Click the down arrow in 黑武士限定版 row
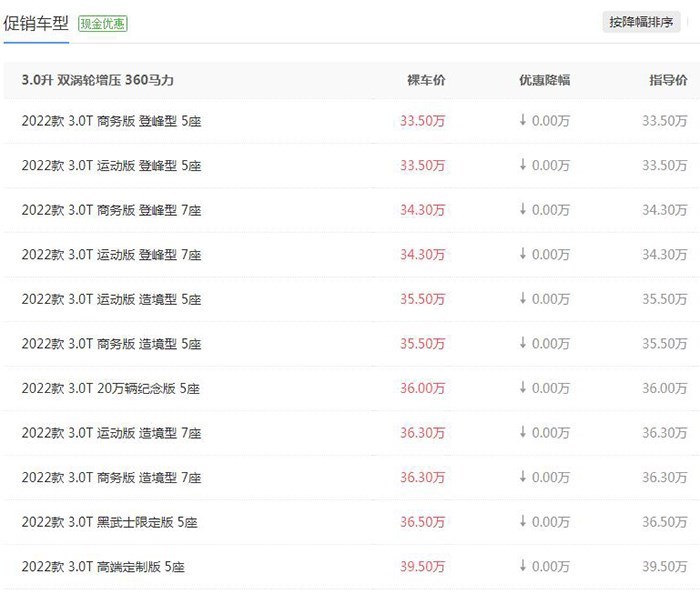This screenshot has height=594, width=700. (523, 521)
